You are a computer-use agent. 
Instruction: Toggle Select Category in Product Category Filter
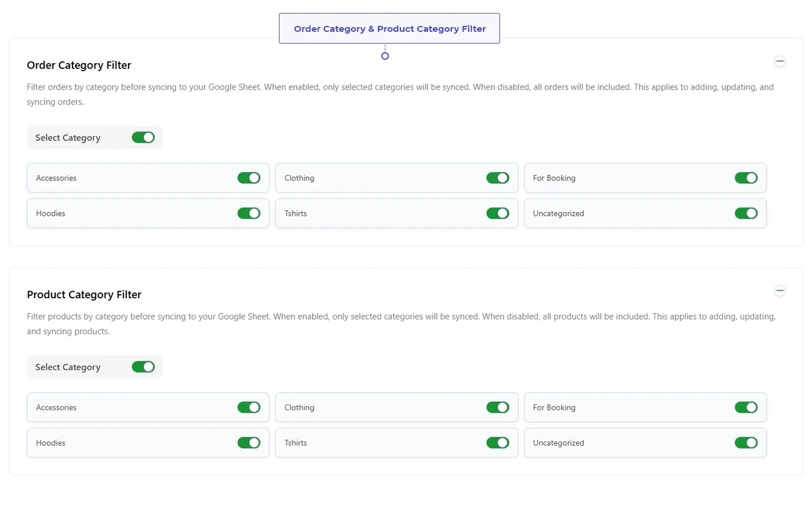click(x=143, y=367)
